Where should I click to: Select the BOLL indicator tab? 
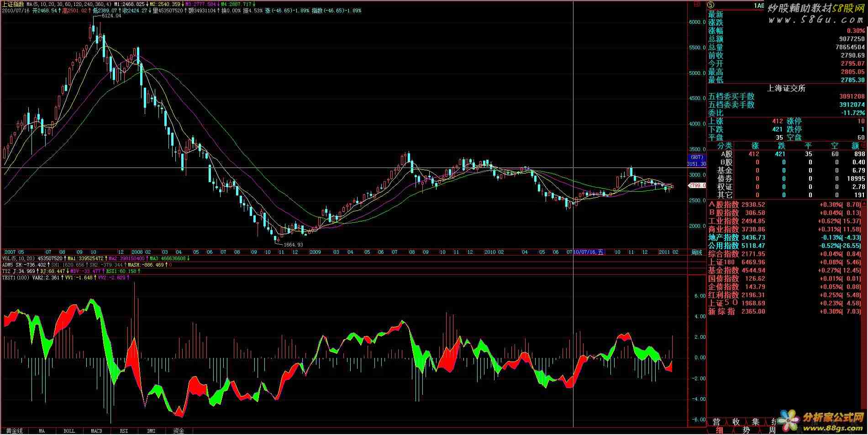(x=69, y=431)
